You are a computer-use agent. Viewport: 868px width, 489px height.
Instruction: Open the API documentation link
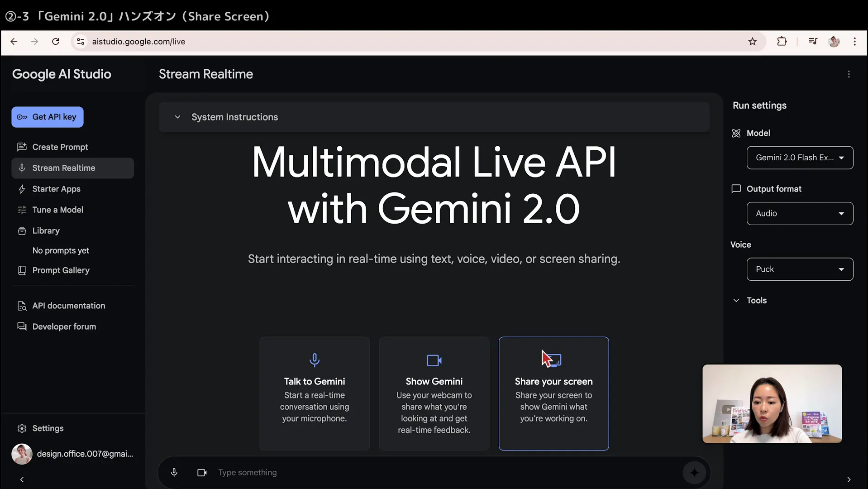(72, 306)
